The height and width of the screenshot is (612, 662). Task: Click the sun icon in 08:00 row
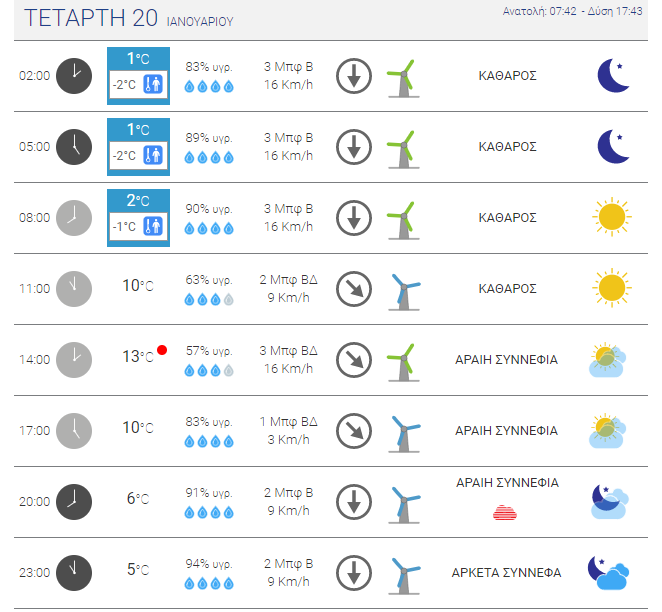click(612, 217)
